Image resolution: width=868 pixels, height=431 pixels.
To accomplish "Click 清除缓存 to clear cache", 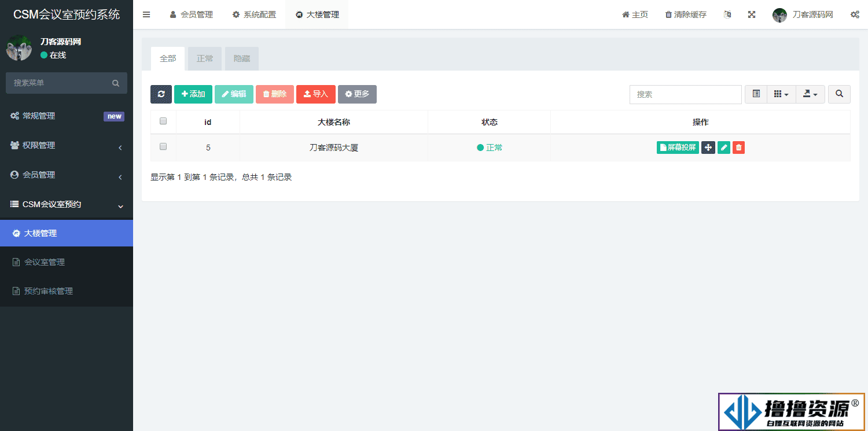I will coord(686,14).
